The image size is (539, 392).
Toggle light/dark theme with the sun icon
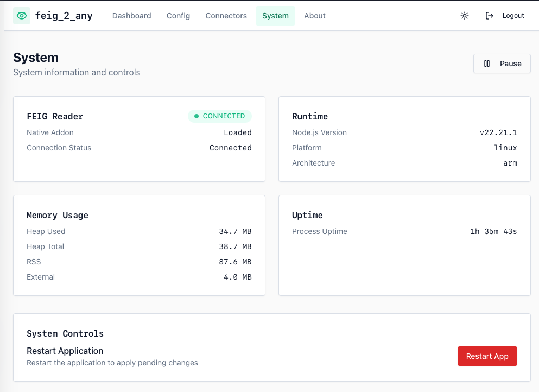click(x=465, y=16)
